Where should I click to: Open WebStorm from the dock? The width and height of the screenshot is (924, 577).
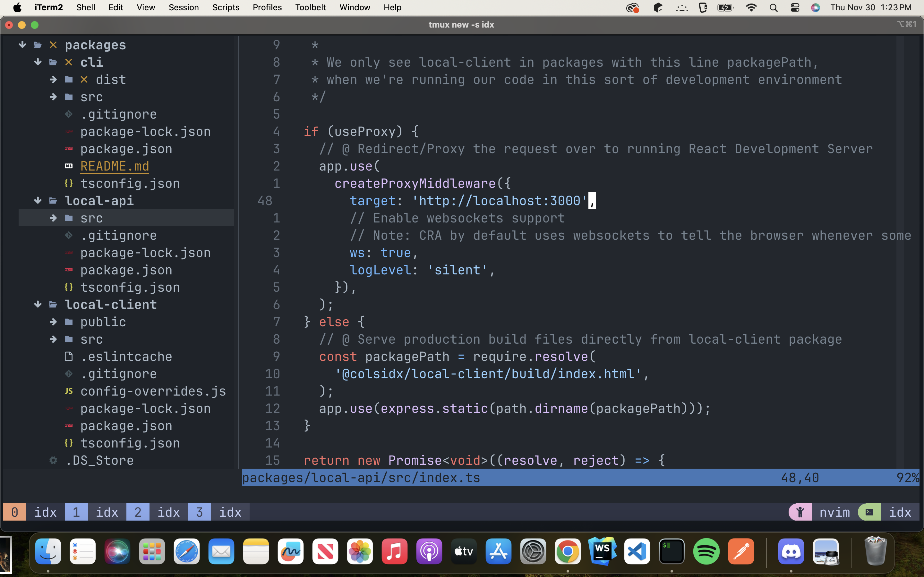pyautogui.click(x=602, y=551)
